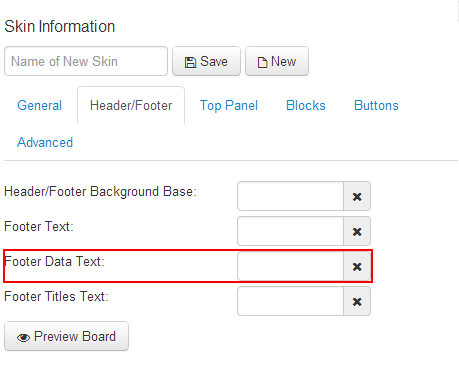Switch to the General tab
Screen dimensions: 459x378
click(39, 105)
